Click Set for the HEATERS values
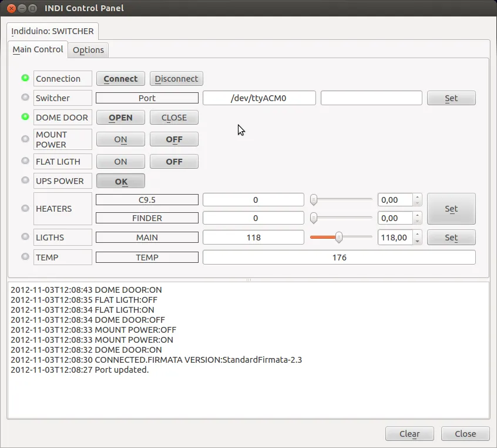Viewport: 497px width, 448px height. (451, 209)
